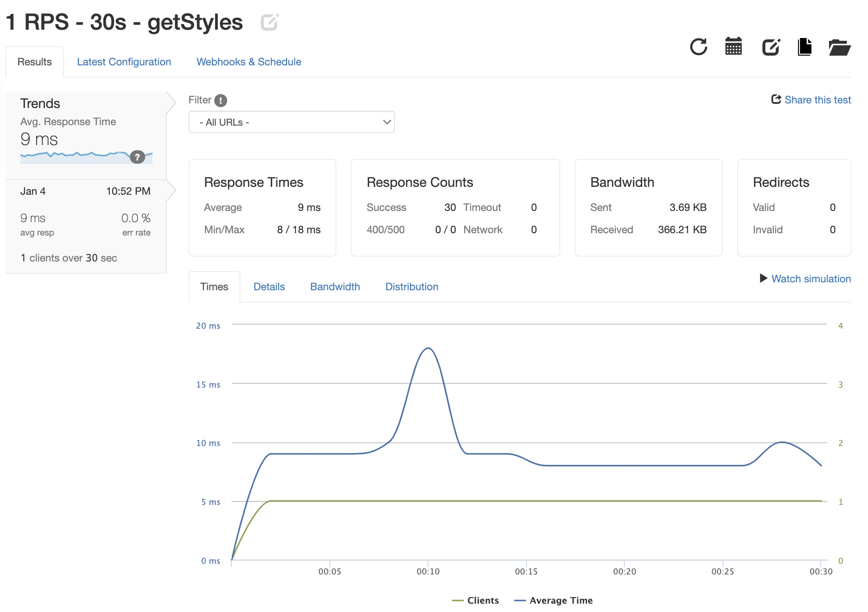This screenshot has height=612, width=868.
Task: Open the Latest Configuration tab
Action: coord(124,62)
